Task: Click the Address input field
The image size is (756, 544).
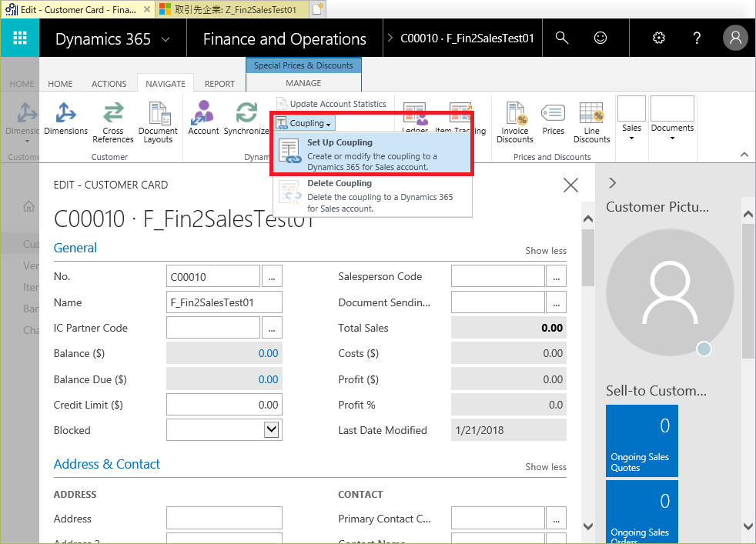Action: click(224, 519)
